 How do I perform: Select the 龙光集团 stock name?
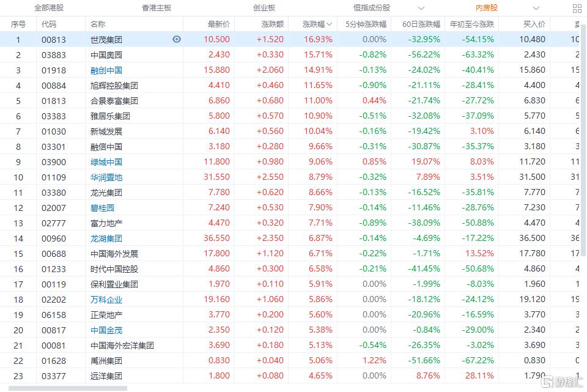coord(106,193)
